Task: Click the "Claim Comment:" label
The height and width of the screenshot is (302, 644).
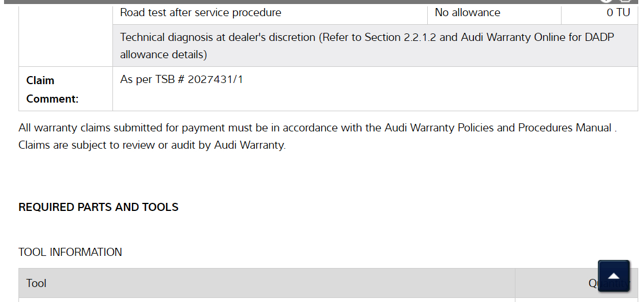Action: (x=52, y=89)
